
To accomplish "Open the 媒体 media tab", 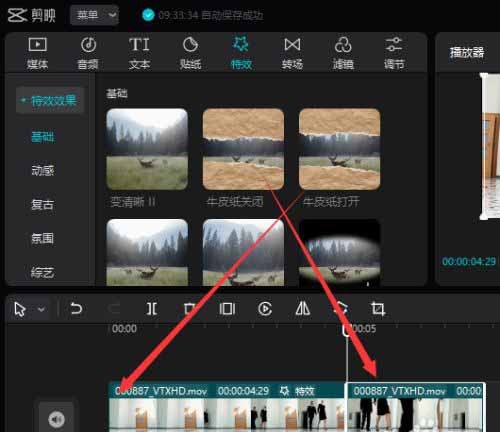I will 37,53.
